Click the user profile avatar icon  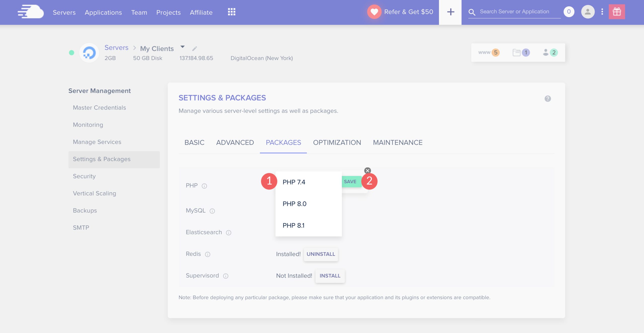click(x=588, y=12)
